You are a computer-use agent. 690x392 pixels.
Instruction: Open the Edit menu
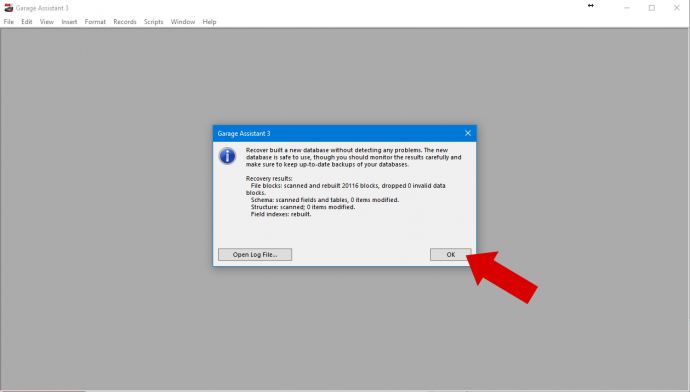point(26,22)
